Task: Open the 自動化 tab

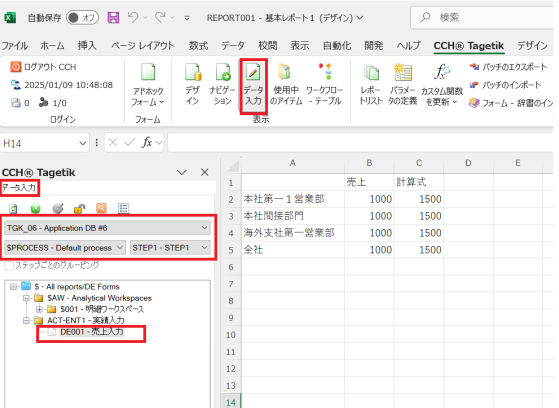Action: (337, 46)
